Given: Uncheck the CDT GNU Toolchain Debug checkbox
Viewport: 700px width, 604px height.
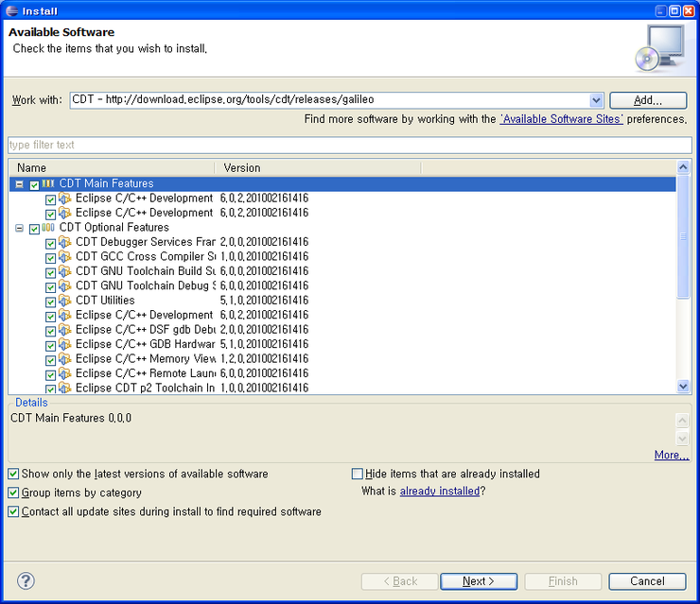Looking at the screenshot, I should coord(50,287).
